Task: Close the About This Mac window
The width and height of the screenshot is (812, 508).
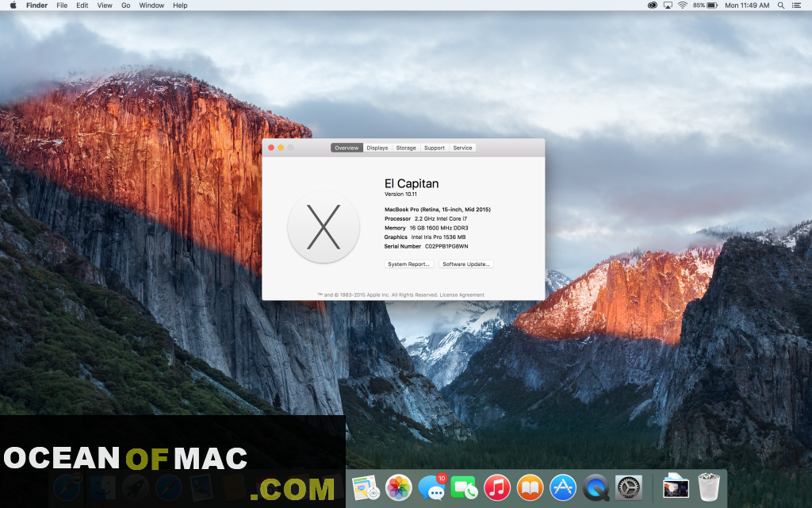Action: pyautogui.click(x=271, y=148)
